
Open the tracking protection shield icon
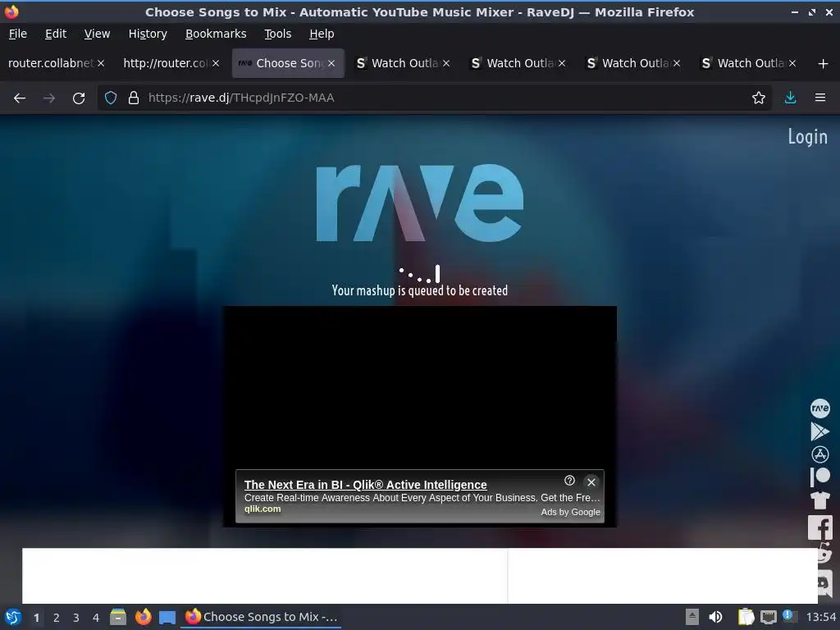111,98
